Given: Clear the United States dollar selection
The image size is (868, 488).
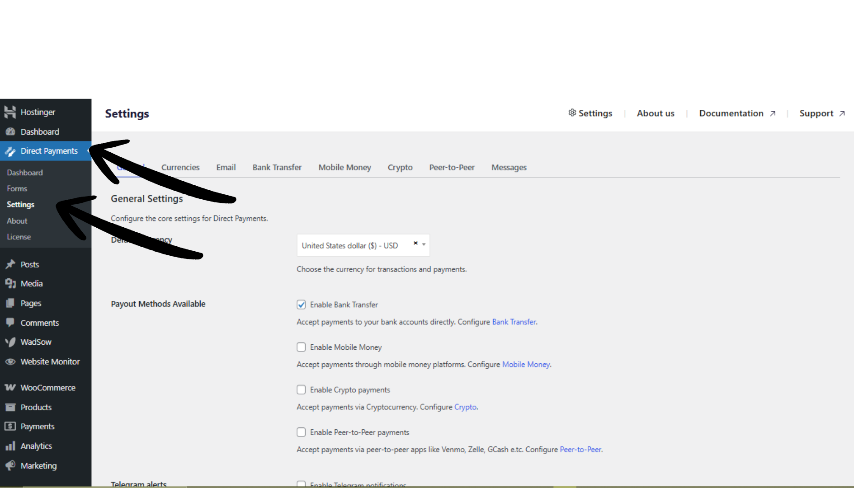Looking at the screenshot, I should coord(415,243).
